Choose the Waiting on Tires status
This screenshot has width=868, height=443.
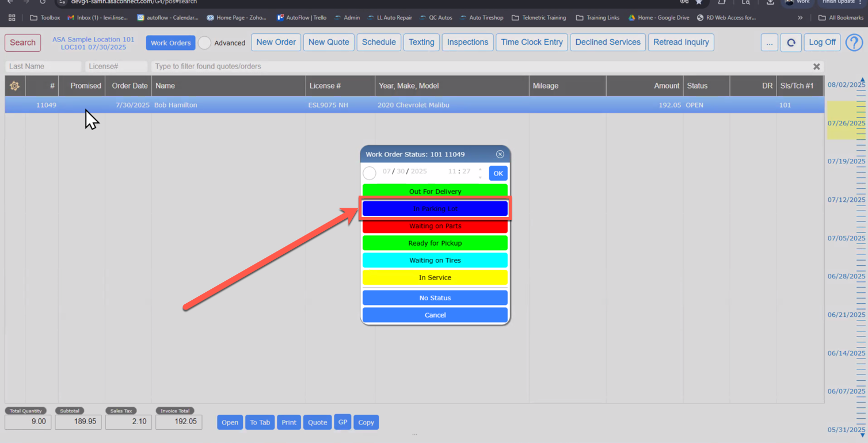435,261
